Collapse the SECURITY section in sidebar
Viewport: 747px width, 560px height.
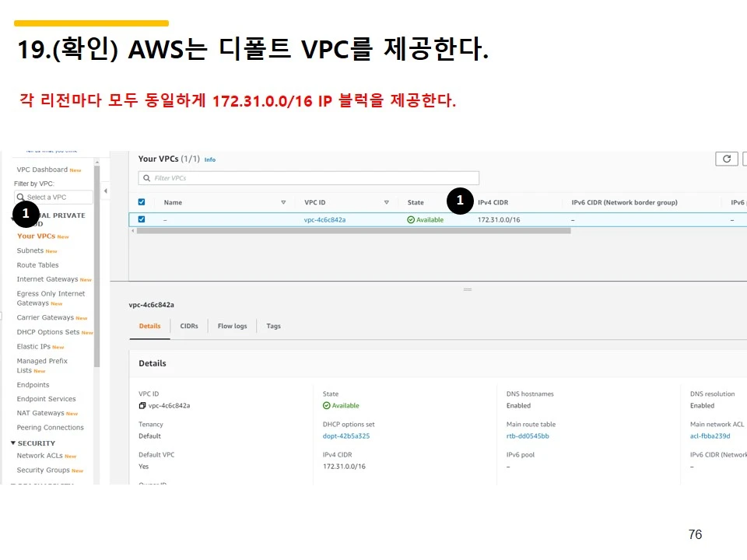13,443
